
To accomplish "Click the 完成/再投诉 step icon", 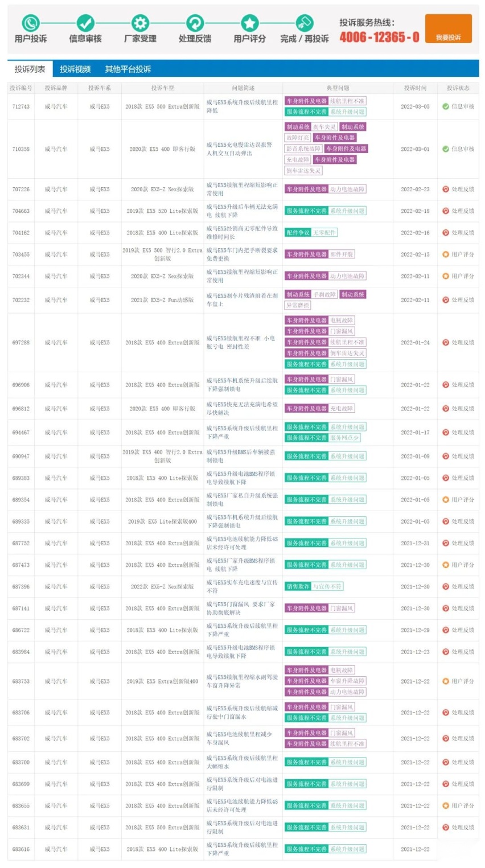I will [305, 23].
